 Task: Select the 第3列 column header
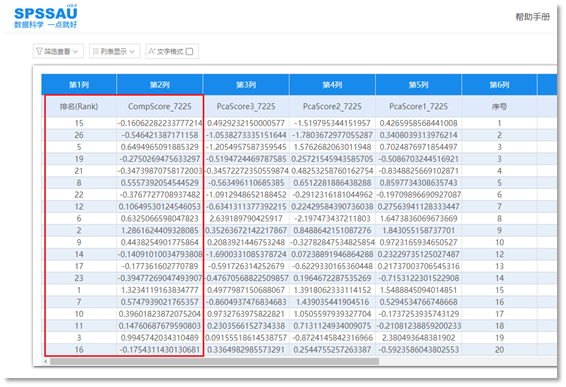(246, 85)
